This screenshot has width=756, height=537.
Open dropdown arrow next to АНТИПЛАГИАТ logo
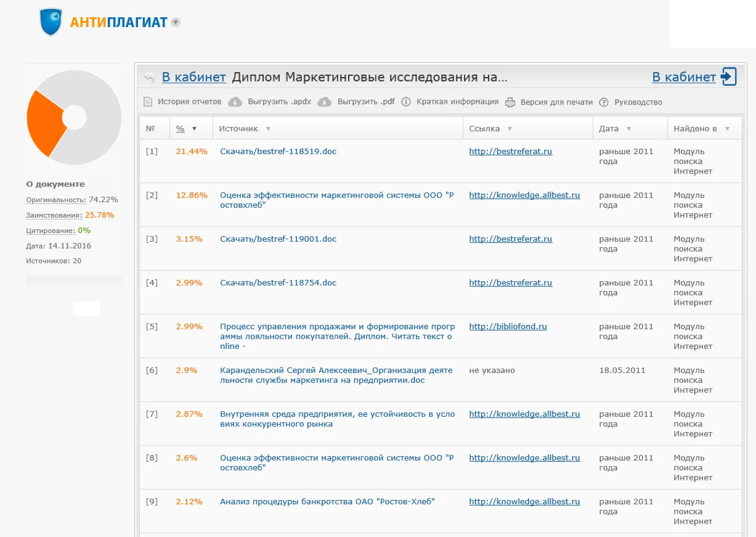[176, 22]
